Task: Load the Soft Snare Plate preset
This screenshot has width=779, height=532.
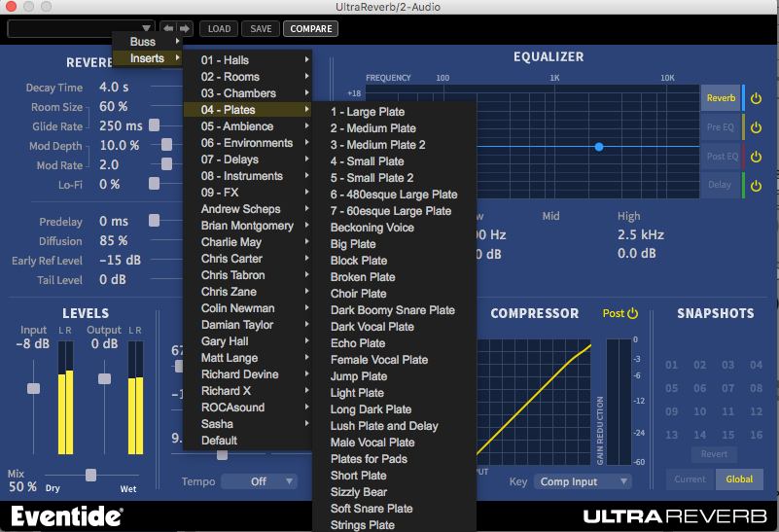Action: click(395, 508)
